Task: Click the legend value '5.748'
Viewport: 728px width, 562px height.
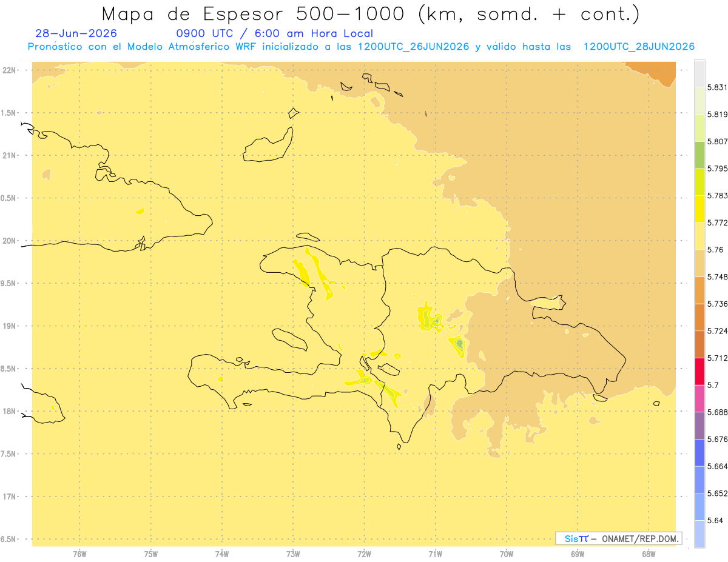Action: (x=718, y=276)
